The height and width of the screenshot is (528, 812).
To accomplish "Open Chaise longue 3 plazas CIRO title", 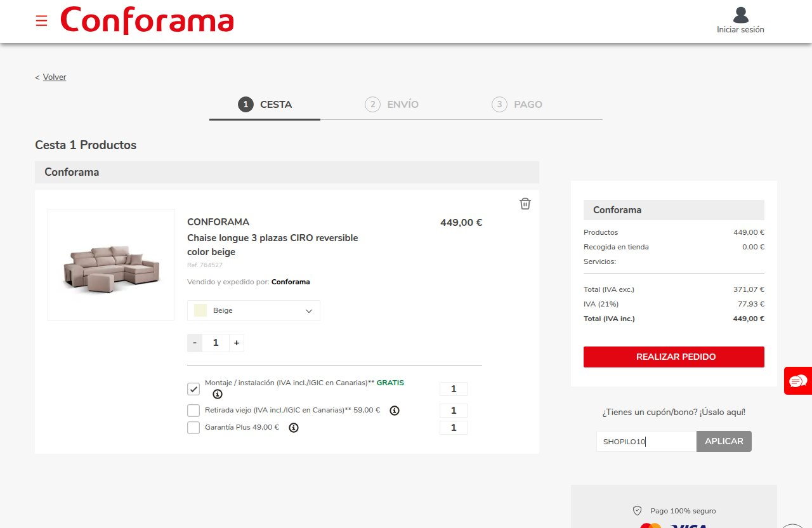I will (x=273, y=245).
